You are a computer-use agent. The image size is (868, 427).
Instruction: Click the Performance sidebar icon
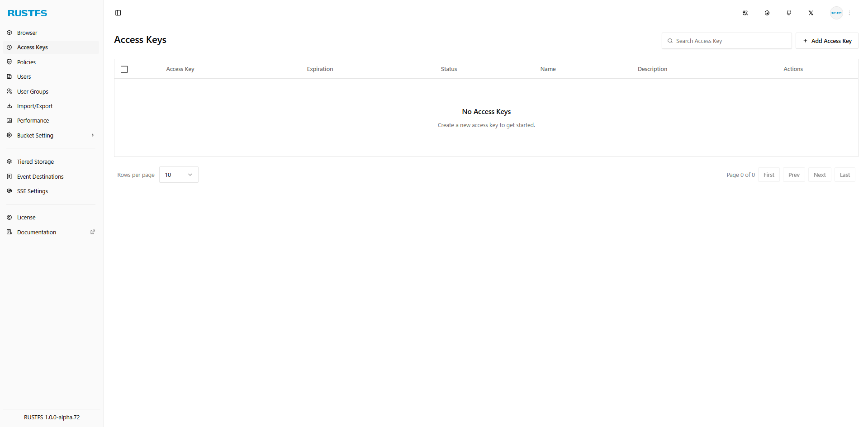(x=9, y=120)
